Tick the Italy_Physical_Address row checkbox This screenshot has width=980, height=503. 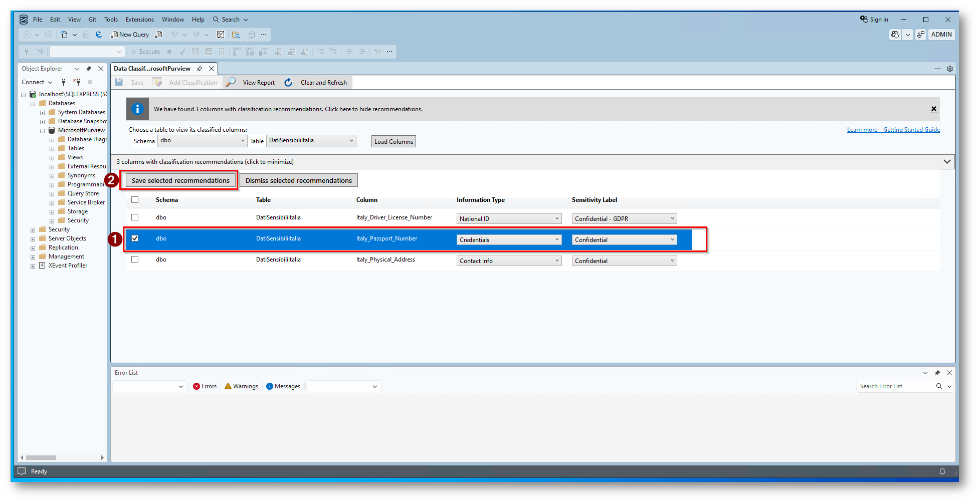[135, 260]
